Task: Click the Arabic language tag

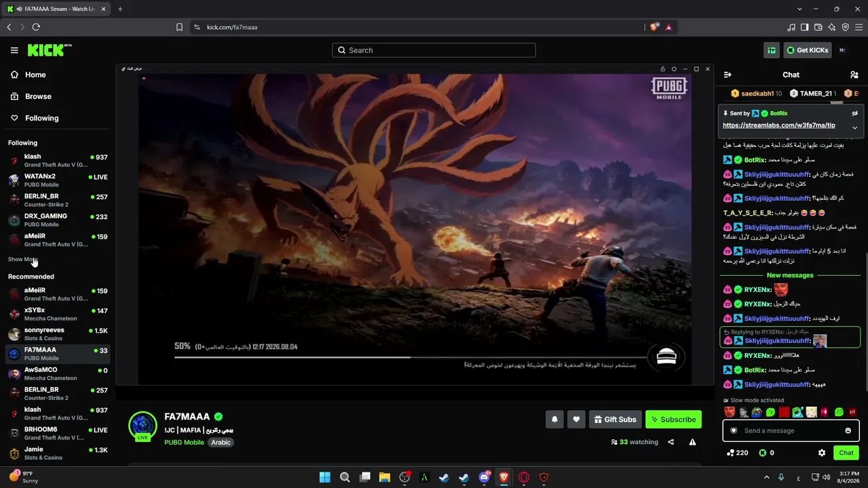Action: coord(221,443)
